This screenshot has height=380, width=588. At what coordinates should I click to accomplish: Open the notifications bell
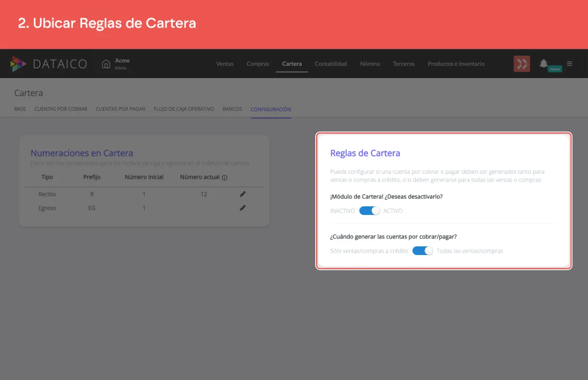544,63
